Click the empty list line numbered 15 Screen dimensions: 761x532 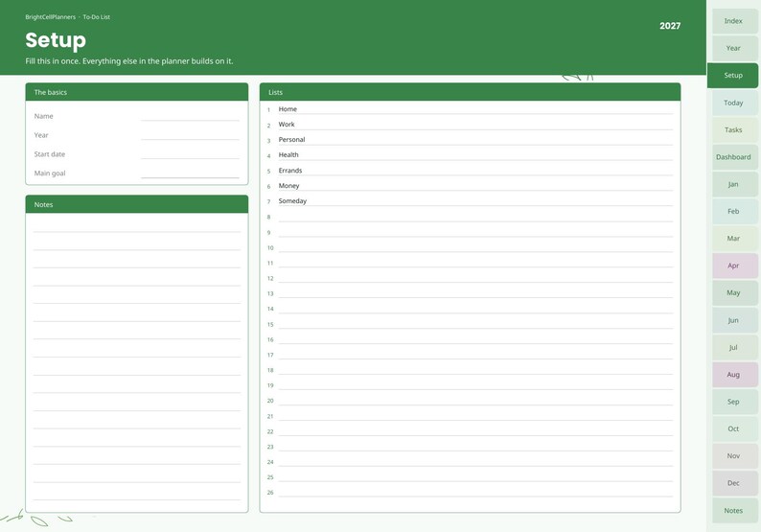[x=475, y=324]
